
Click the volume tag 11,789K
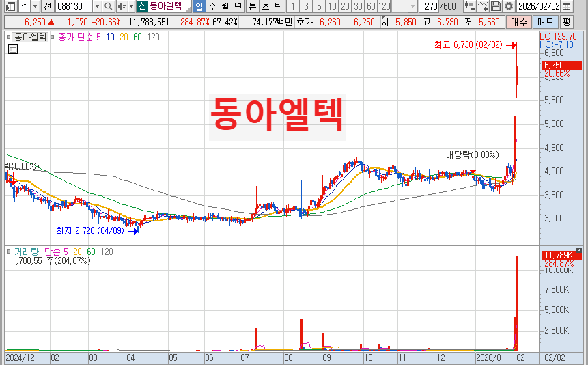pos(562,256)
